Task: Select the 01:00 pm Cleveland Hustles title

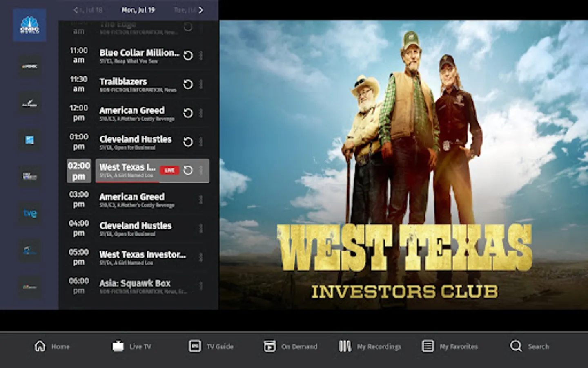Action: (136, 139)
